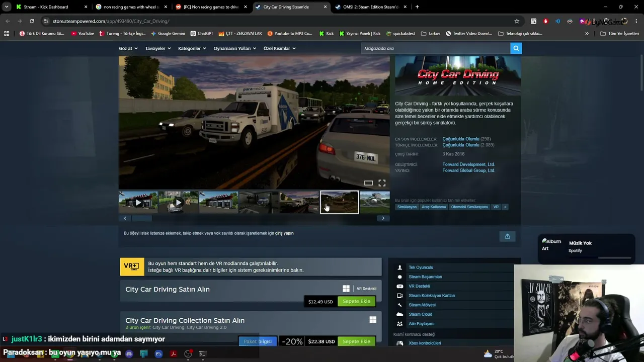Select the first video thumbnail with play icon

tap(138, 202)
